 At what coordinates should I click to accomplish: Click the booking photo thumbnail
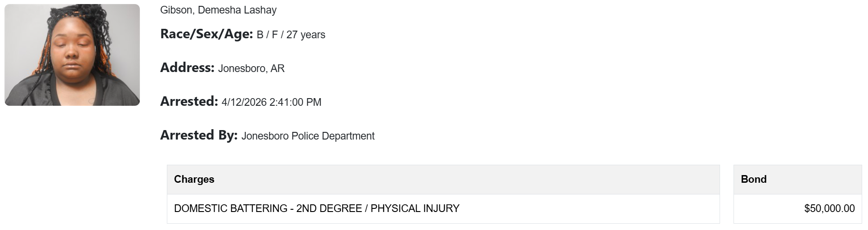point(72,55)
